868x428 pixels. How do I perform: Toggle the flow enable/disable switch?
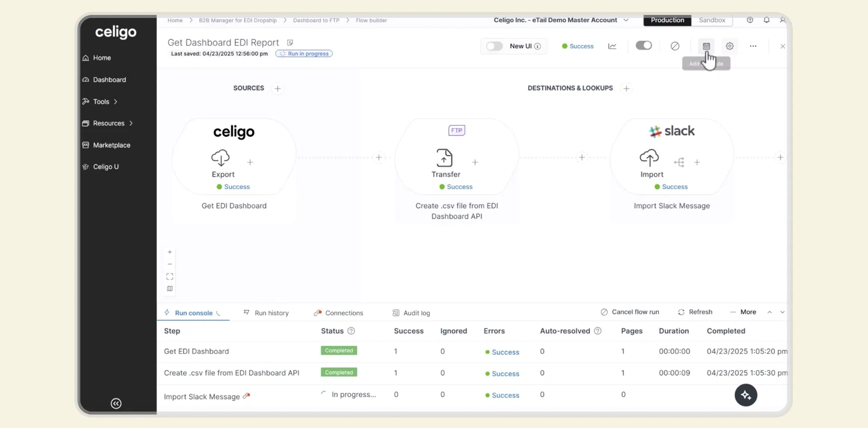click(x=644, y=46)
